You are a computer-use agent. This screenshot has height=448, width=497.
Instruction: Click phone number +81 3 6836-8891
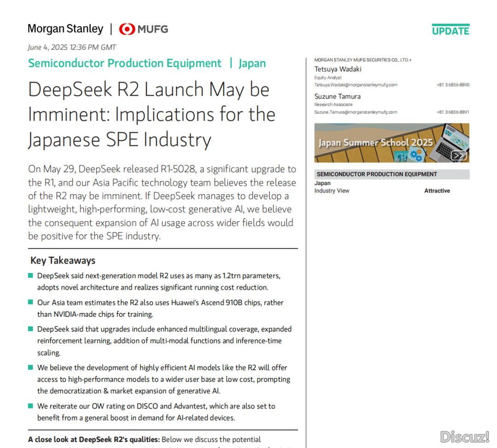click(453, 112)
